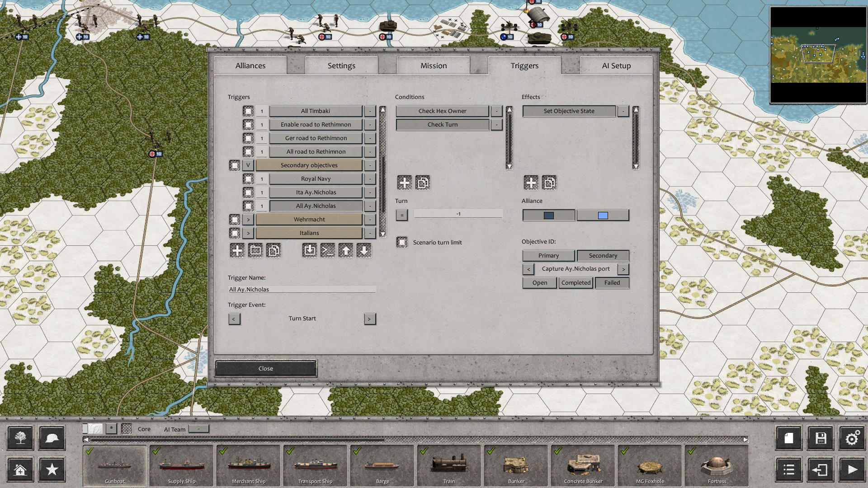The image size is (868, 488).
Task: Toggle checkbox for Ita Ay.Nicholas trigger
Action: 248,192
